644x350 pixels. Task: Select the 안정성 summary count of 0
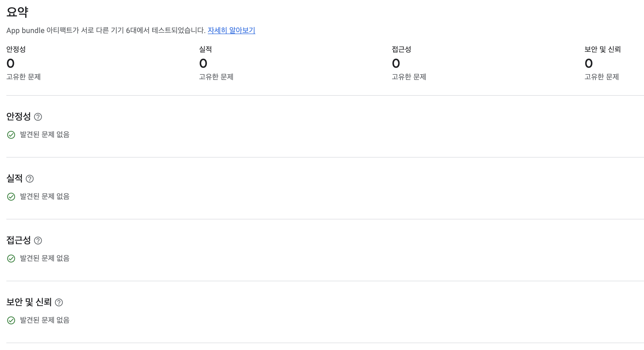[x=11, y=63]
